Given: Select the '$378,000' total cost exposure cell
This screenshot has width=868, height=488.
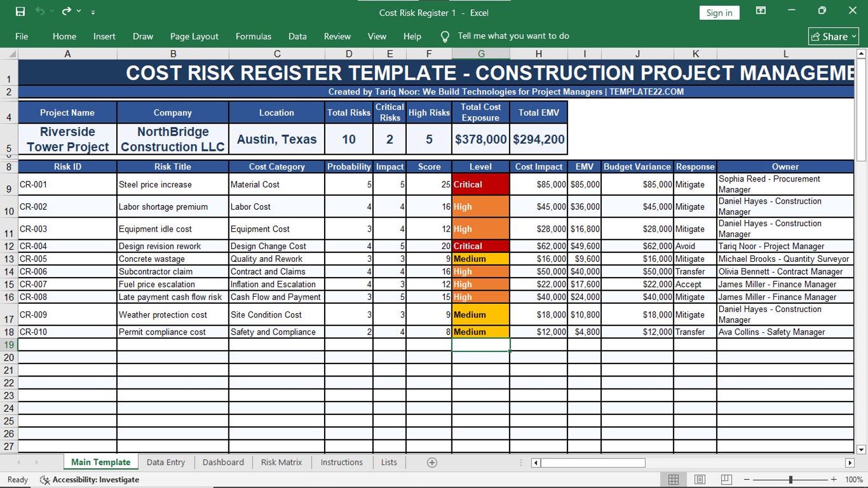Looking at the screenshot, I should pyautogui.click(x=481, y=139).
